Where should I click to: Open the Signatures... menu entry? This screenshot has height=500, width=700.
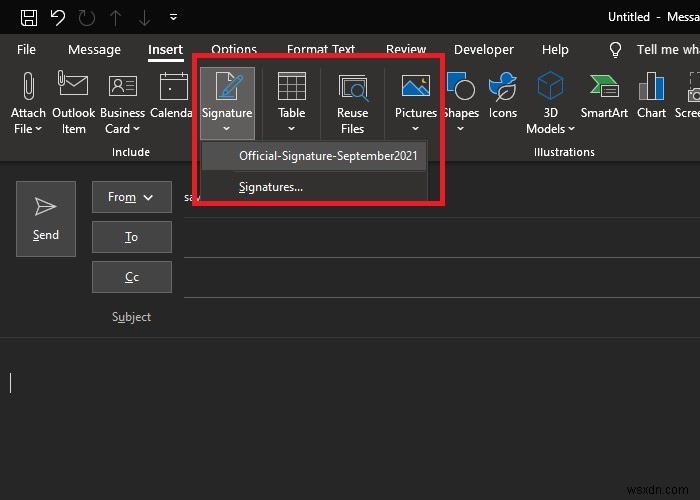tap(315, 187)
